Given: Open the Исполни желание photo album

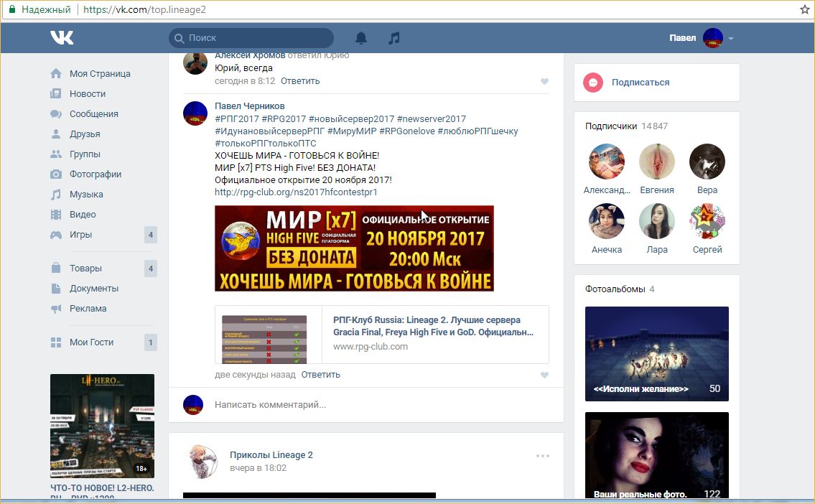Looking at the screenshot, I should click(x=657, y=354).
